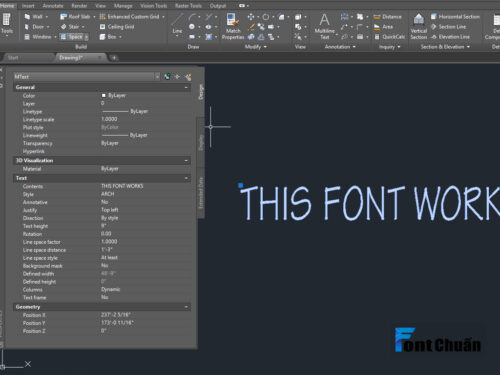This screenshot has height=375, width=500.
Task: Collapse the Geometry properties section
Action: click(186, 307)
